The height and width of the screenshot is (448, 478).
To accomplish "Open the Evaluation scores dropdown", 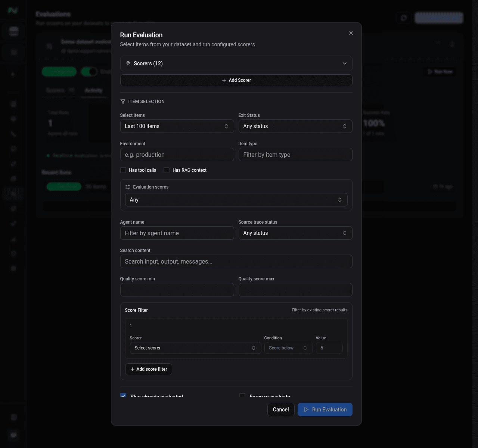I will [x=236, y=200].
